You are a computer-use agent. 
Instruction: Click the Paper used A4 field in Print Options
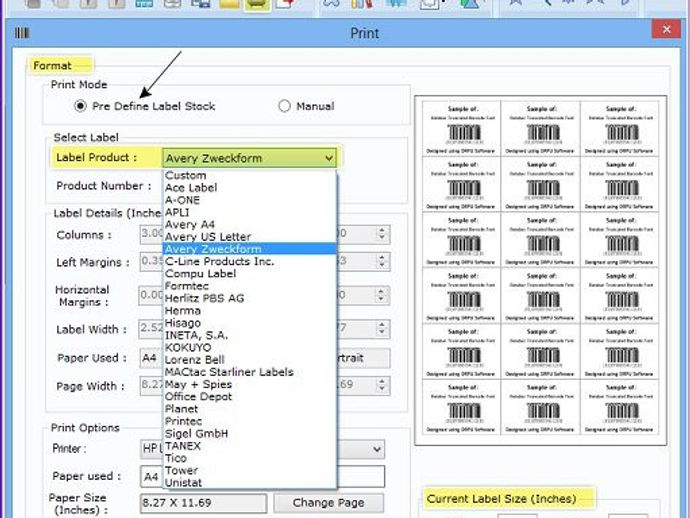click(x=152, y=476)
